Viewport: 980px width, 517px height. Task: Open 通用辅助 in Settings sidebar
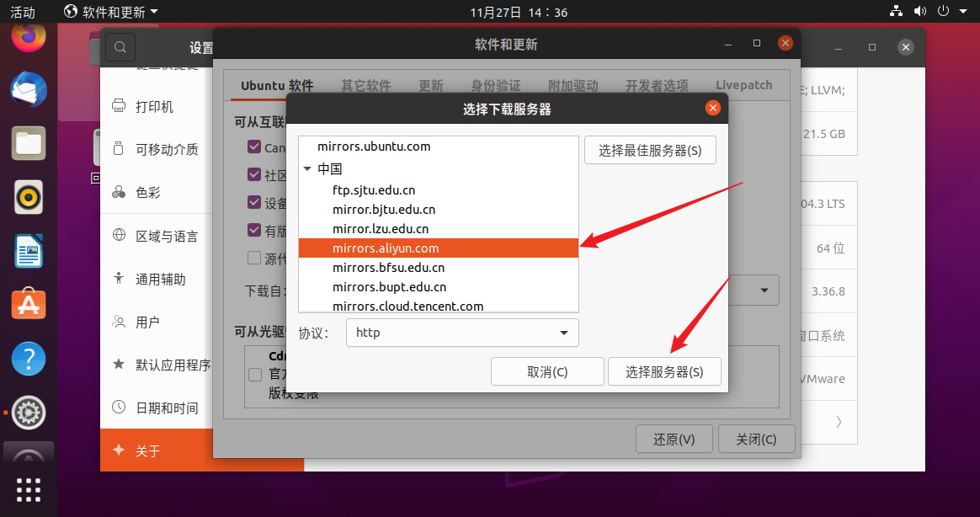click(157, 280)
